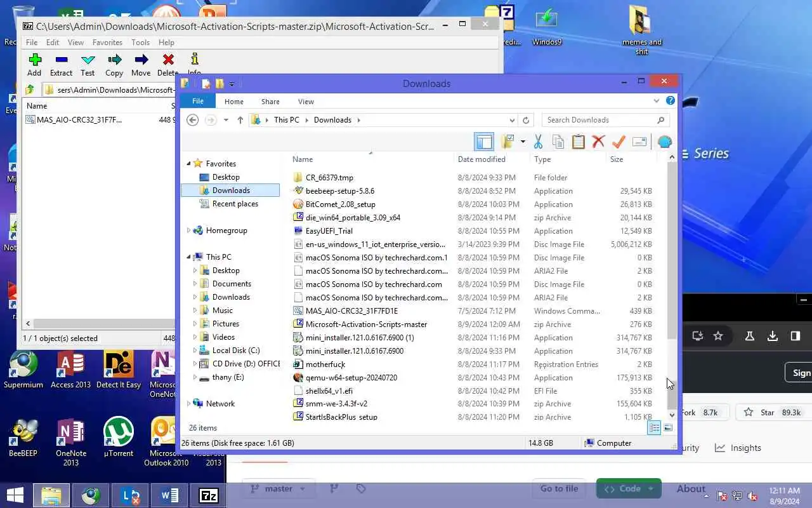Open the Tools menu in 7-Zip

(x=140, y=43)
